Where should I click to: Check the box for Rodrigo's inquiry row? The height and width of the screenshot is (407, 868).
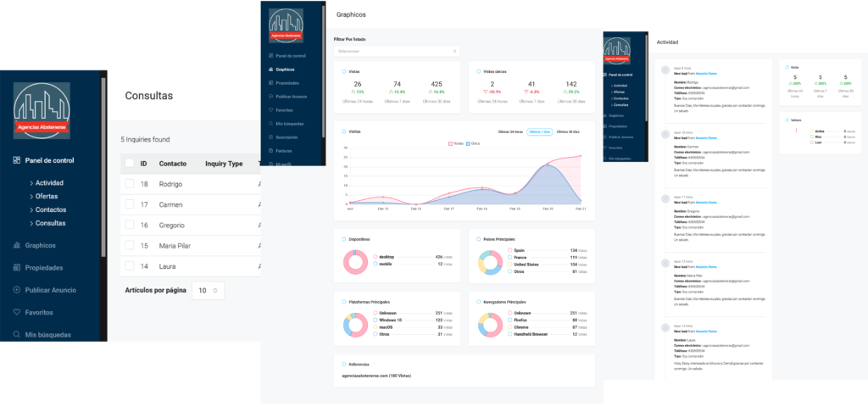[x=130, y=184]
